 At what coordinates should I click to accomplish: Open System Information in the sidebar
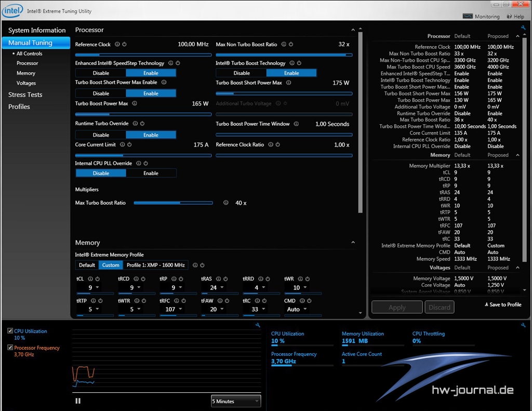click(x=37, y=30)
